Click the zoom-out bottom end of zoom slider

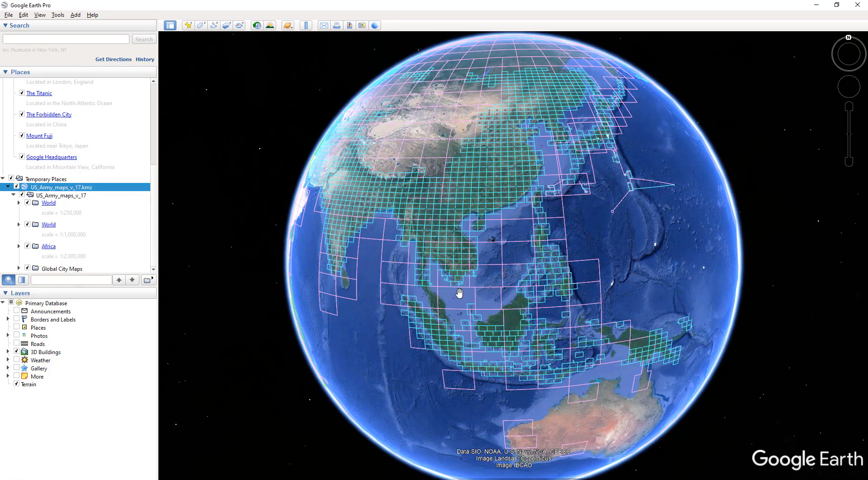(x=849, y=162)
